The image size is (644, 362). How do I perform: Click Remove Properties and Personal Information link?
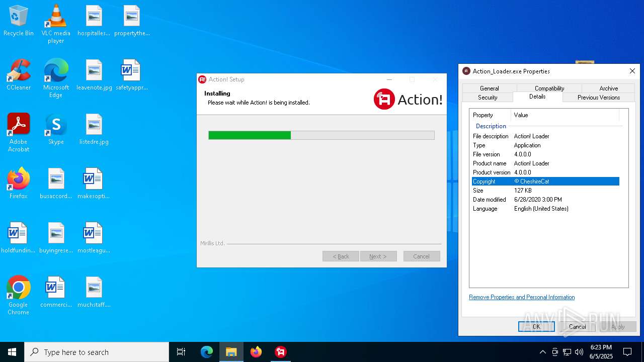click(x=522, y=297)
